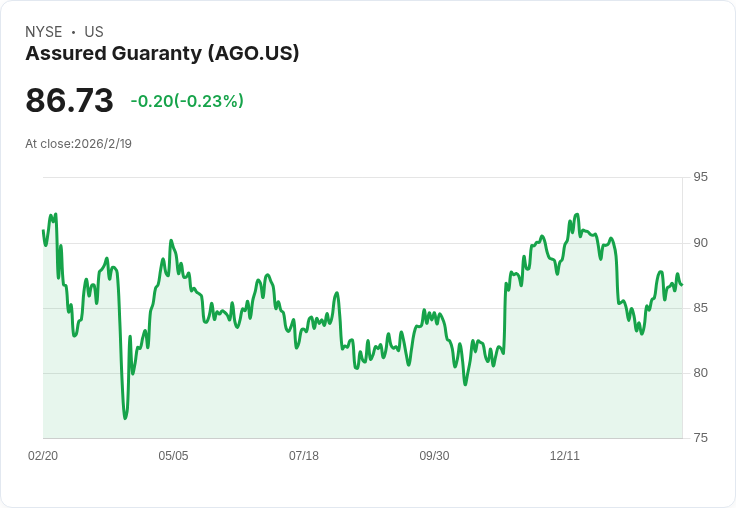Viewport: 736px width, 508px height.
Task: Click the 02/20 date axis label
Action: 43,455
